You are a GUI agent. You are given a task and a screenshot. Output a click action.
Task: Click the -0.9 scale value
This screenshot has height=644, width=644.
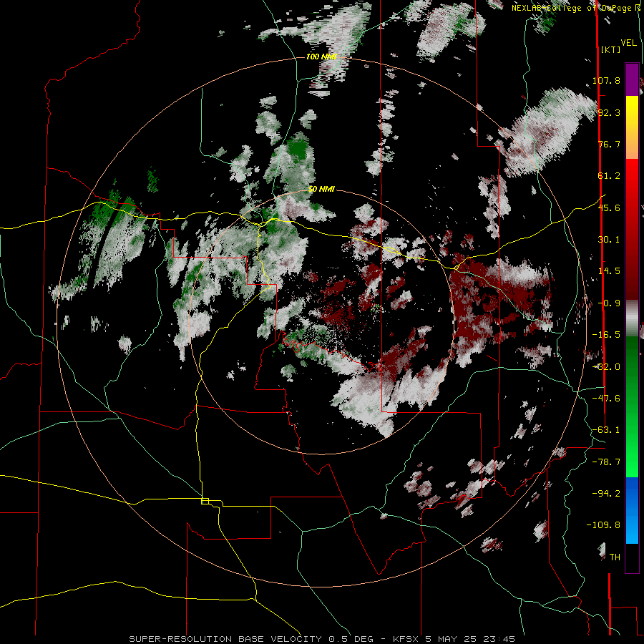coord(609,303)
